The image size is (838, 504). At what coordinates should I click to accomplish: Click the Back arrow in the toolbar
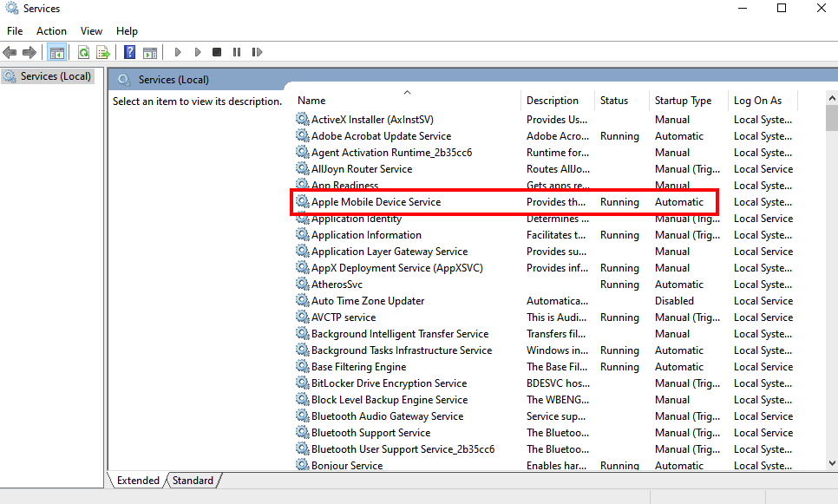point(10,52)
